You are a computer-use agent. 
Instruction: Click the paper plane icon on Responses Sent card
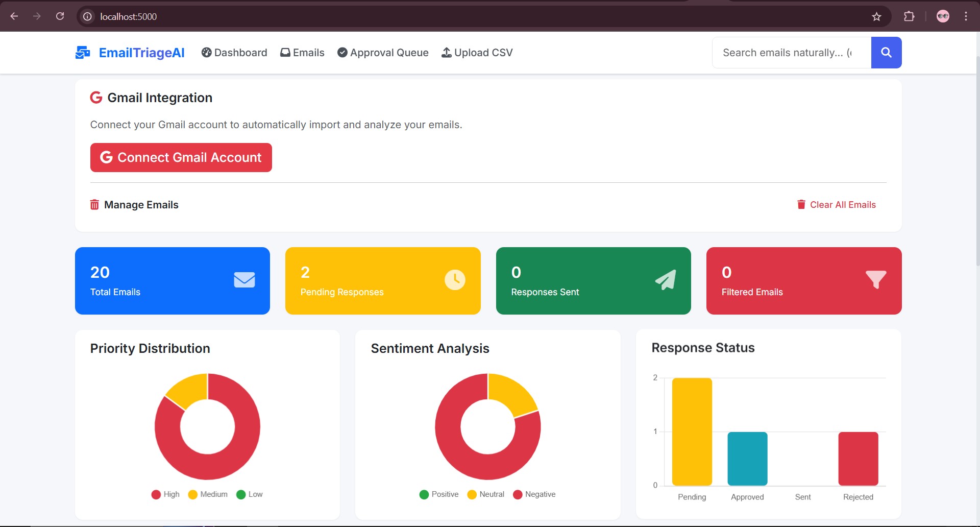click(666, 280)
